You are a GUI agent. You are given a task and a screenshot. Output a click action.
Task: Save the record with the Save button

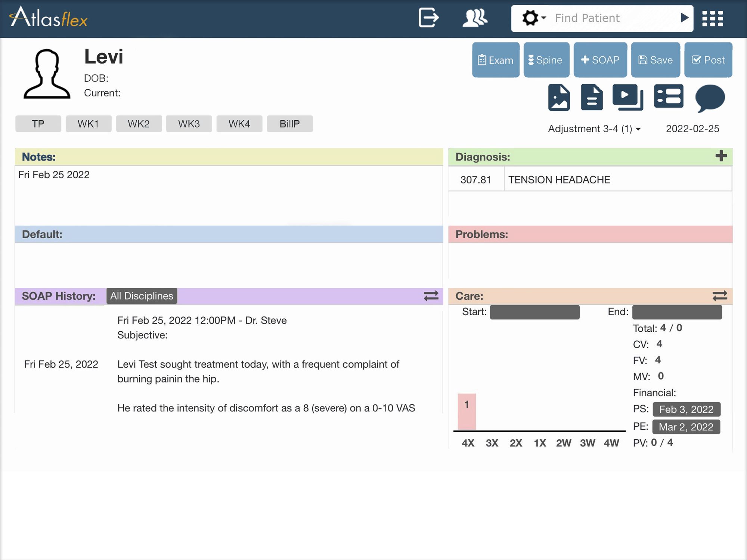655,60
